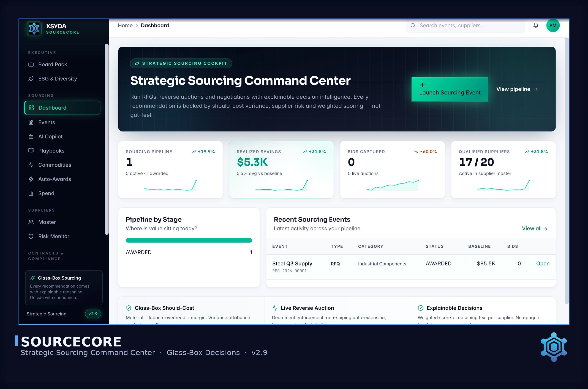Open AI Copilot from sidebar
This screenshot has height=389, width=588.
pos(62,136)
